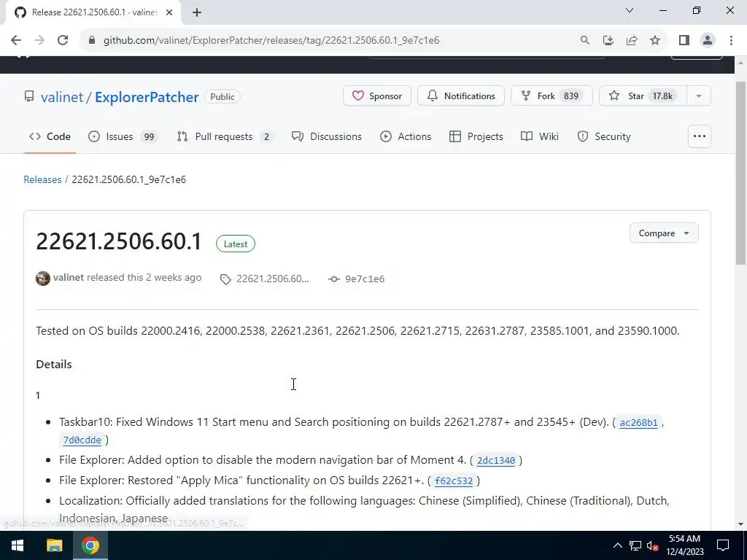Screen dimensions: 747x560
Task: Open the Compare dropdown
Action: [x=664, y=233]
